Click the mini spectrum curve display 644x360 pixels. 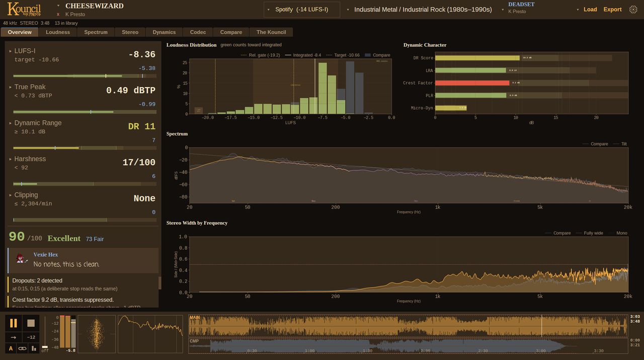click(150, 334)
